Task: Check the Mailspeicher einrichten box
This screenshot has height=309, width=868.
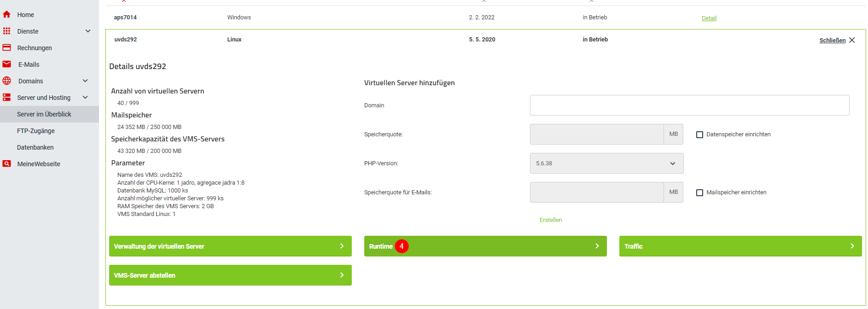Action: (699, 192)
